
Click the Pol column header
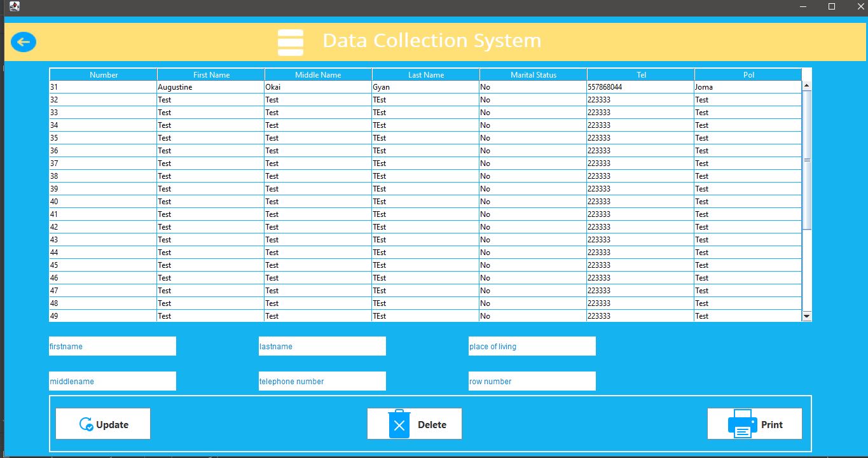coord(748,74)
